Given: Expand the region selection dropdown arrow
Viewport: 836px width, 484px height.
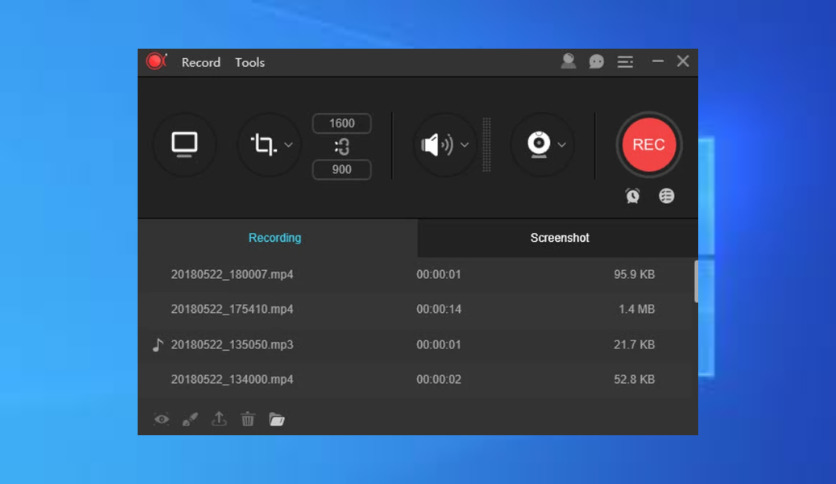Looking at the screenshot, I should (x=288, y=145).
